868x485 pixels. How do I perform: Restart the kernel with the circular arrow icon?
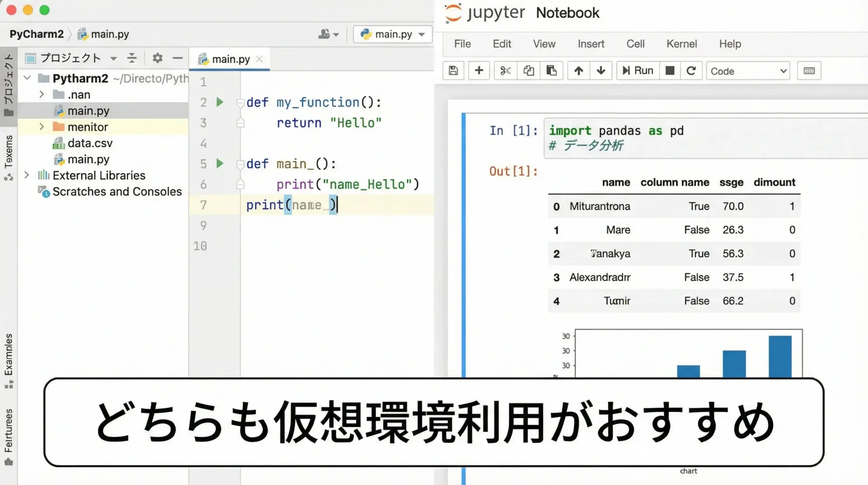click(691, 71)
